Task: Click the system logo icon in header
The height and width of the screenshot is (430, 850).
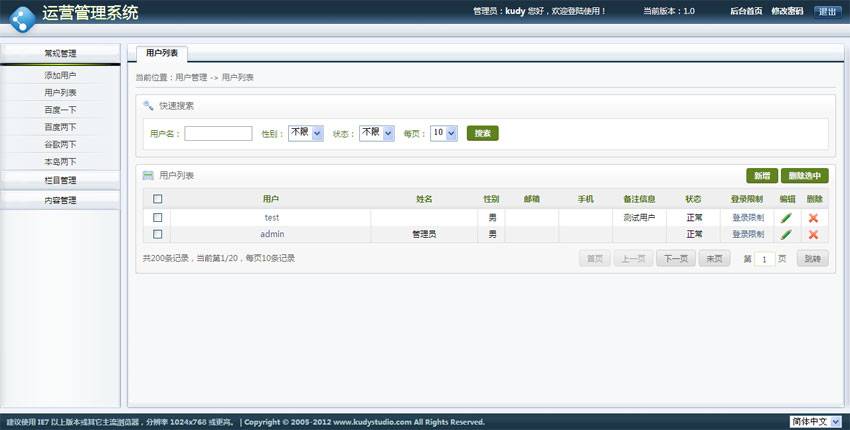Action: [x=22, y=16]
